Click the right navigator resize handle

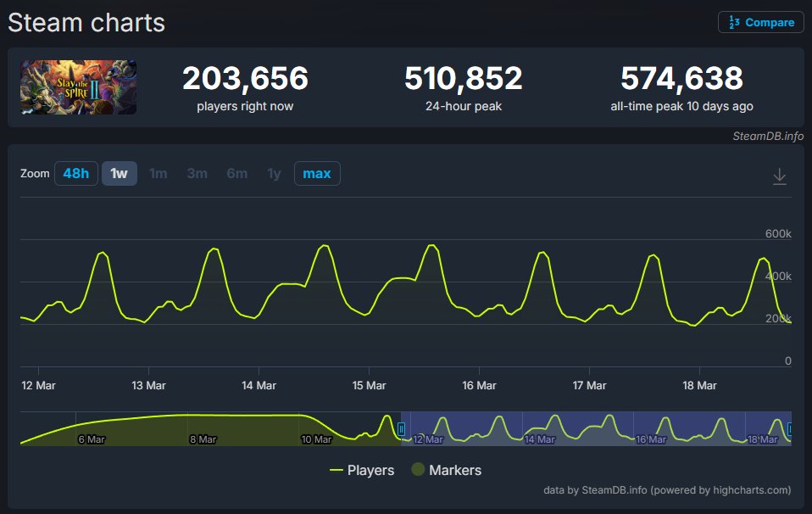tap(788, 429)
